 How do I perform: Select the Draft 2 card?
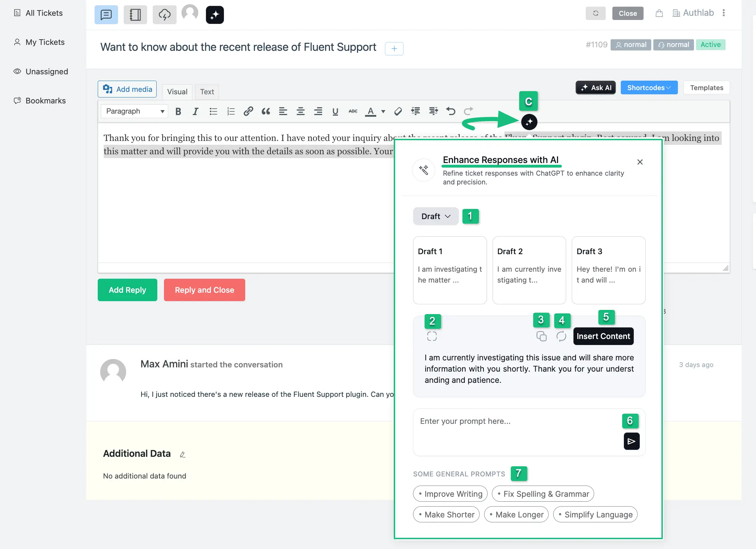click(529, 270)
